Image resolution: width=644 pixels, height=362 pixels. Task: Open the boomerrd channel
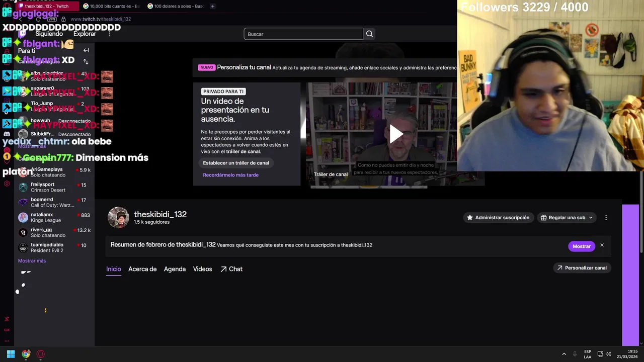coord(54,203)
